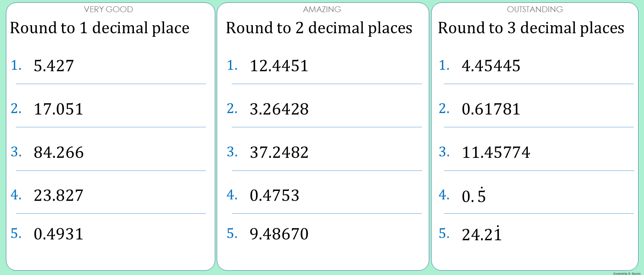Select the value 3.26428
644x275 pixels.
click(x=279, y=109)
